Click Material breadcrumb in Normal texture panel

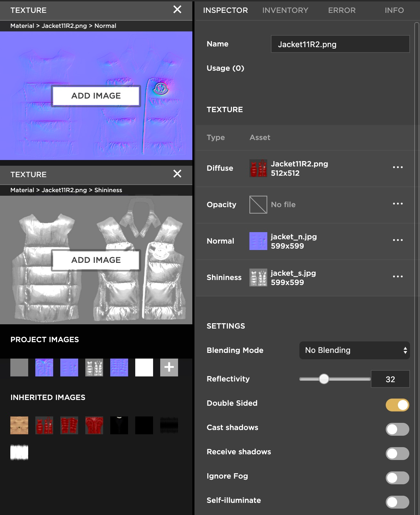[22, 26]
